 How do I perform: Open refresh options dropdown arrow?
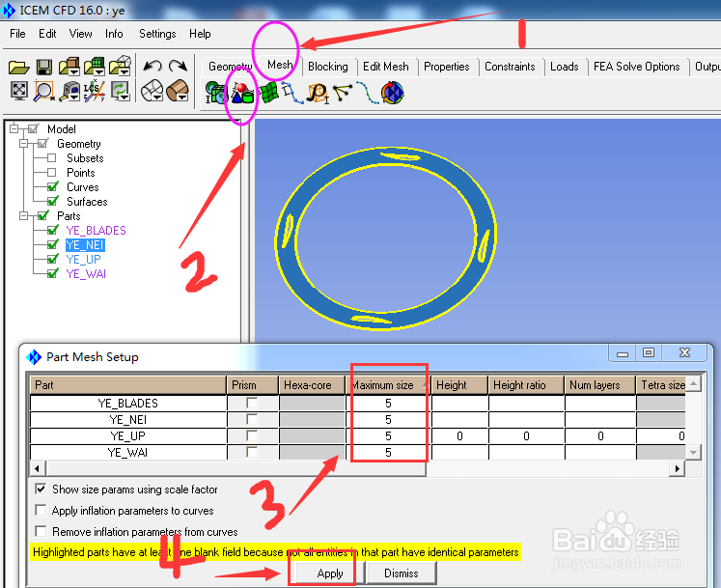click(125, 98)
